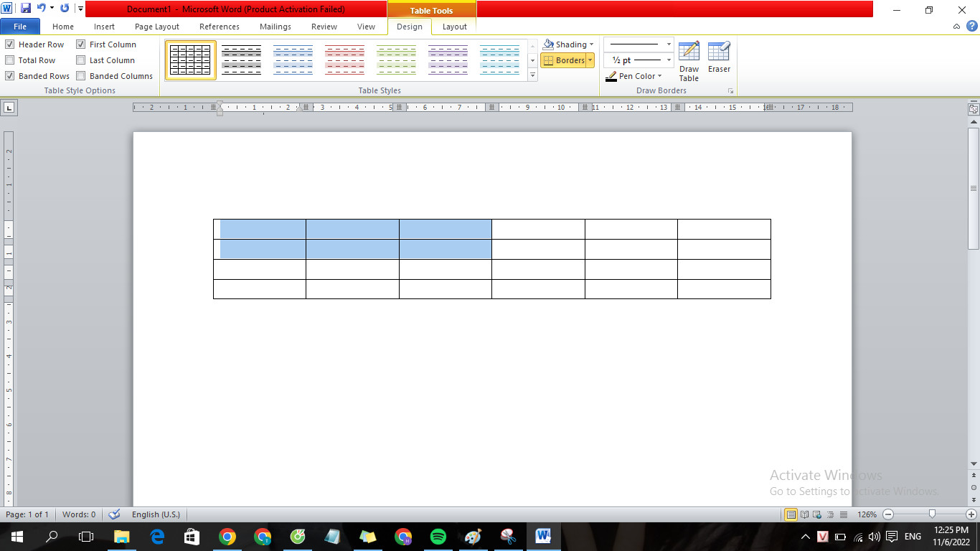Viewport: 980px width, 551px height.
Task: Expand the full Table Styles gallery
Action: click(x=532, y=75)
